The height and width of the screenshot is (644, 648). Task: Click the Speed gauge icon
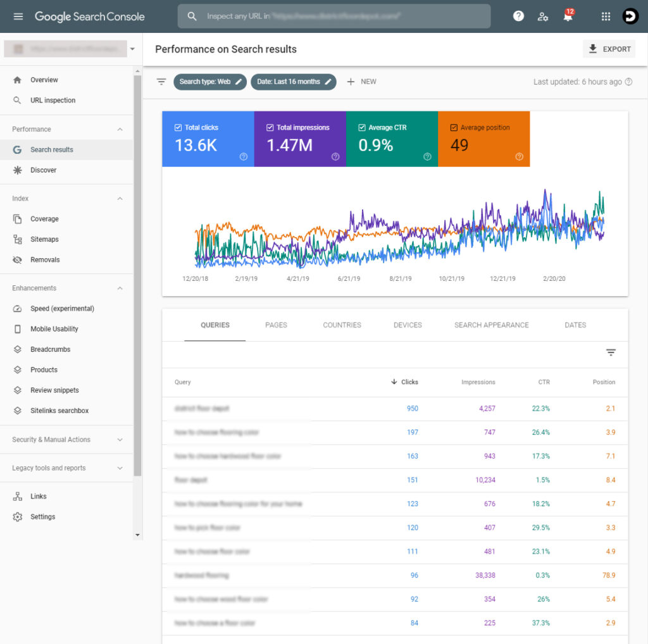click(17, 309)
